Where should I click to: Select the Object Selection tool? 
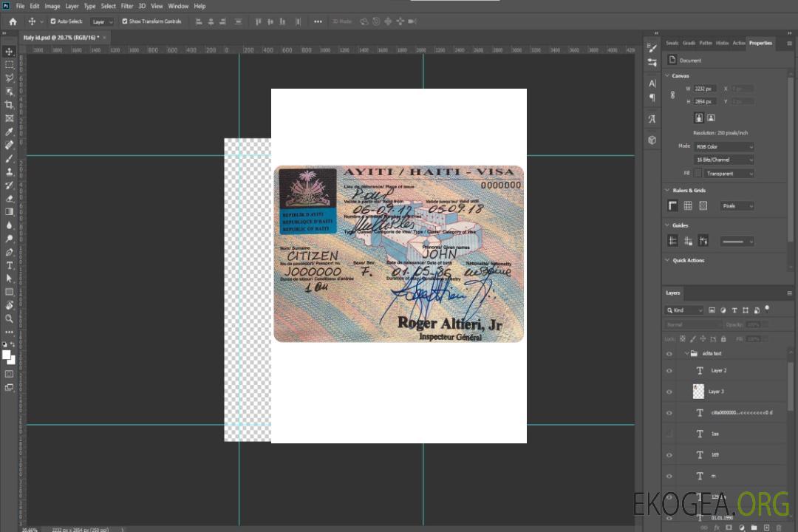point(9,92)
